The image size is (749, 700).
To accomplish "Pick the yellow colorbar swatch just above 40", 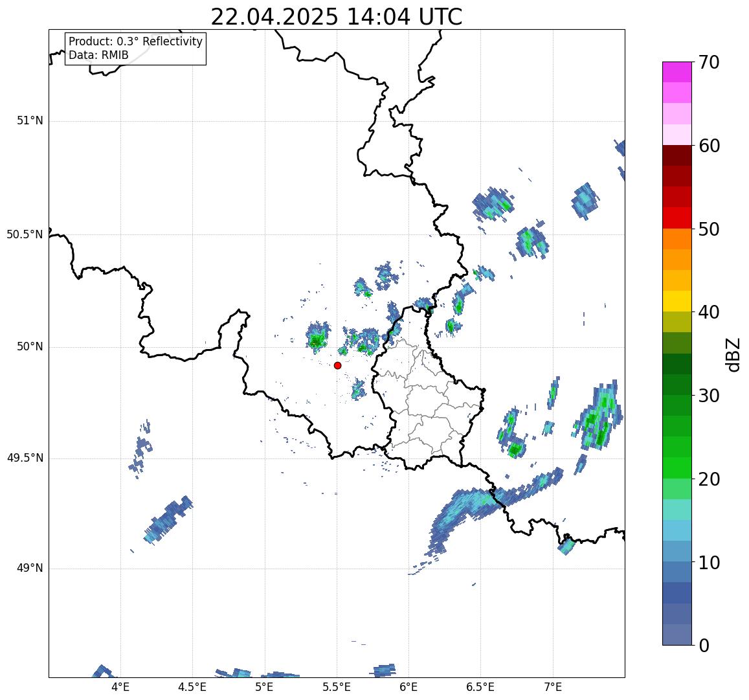I will point(677,302).
